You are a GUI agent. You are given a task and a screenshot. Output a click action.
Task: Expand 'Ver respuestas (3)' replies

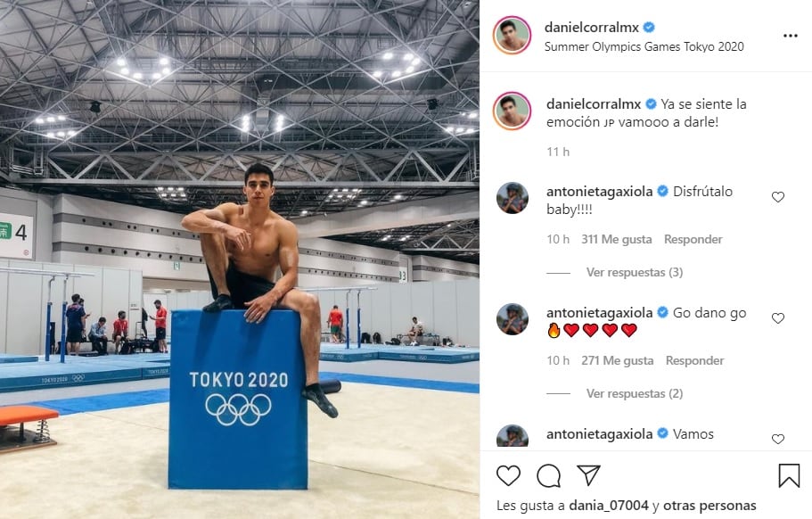(x=635, y=273)
